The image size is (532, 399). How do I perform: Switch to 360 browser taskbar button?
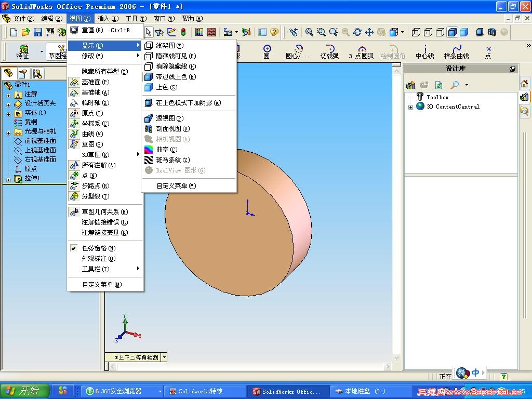point(123,391)
